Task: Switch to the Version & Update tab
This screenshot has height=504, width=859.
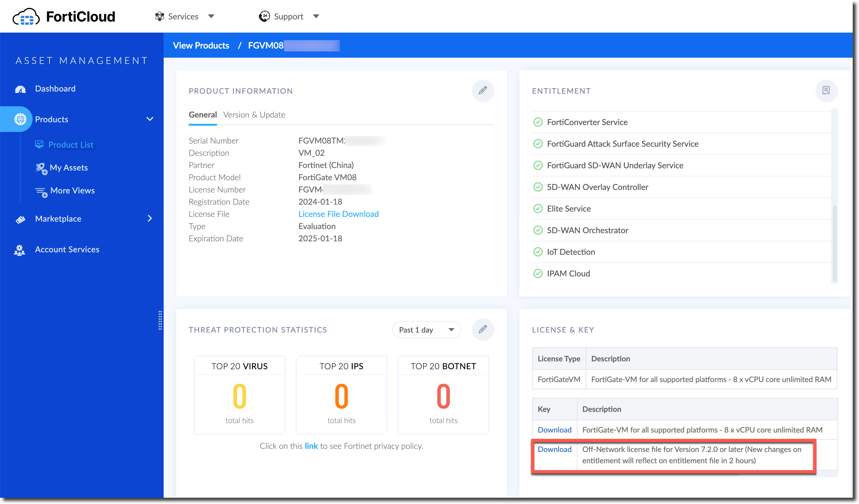Action: 254,115
